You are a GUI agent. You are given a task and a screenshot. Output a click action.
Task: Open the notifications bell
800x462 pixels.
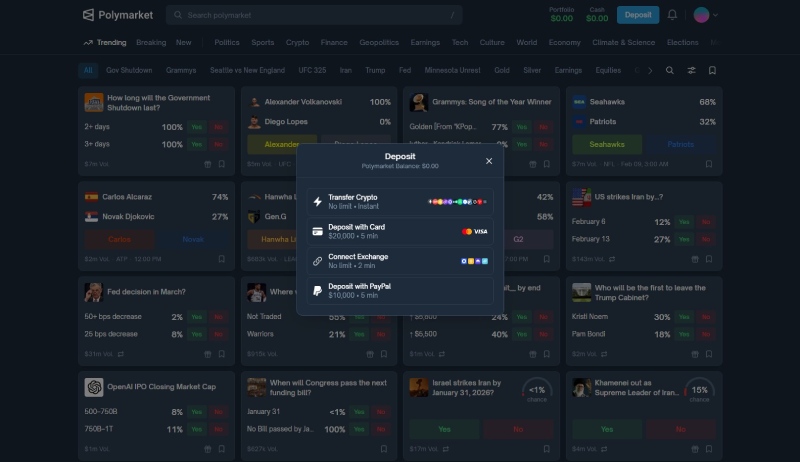coord(672,15)
